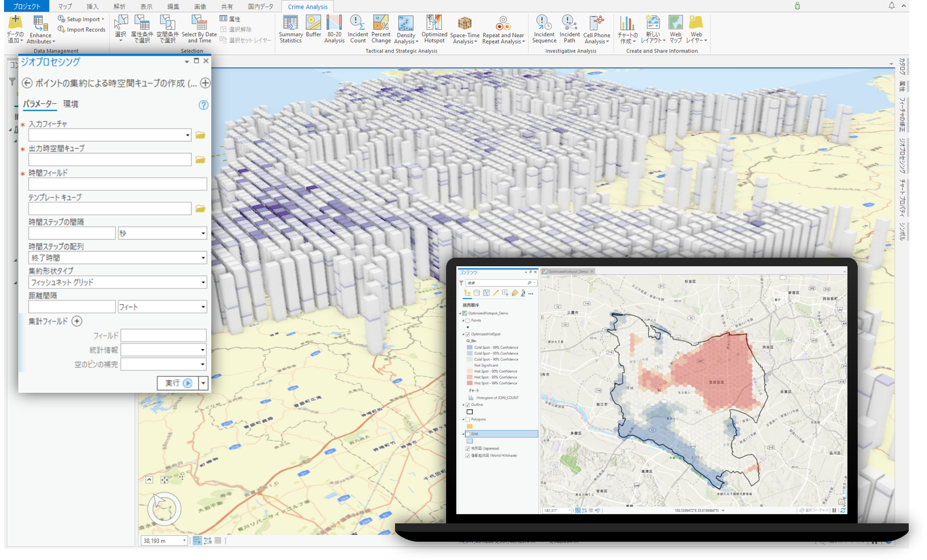This screenshot has height=560, width=927.
Task: Open the Incident Sequence tool
Action: 544,30
